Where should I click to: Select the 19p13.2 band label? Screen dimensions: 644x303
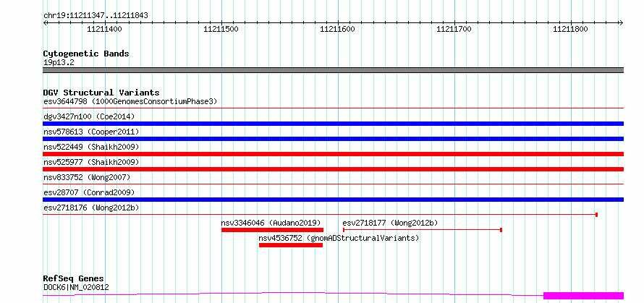pos(59,63)
